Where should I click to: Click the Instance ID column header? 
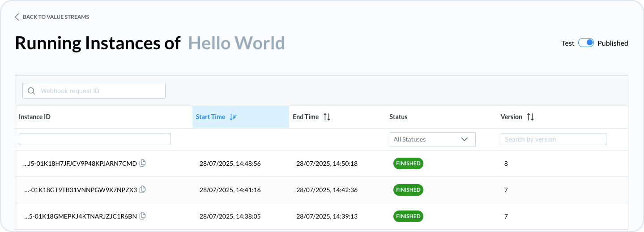[35, 117]
